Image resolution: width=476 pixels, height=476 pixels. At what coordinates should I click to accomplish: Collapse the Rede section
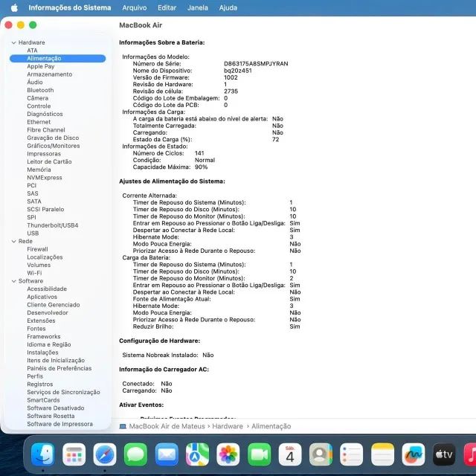[13, 241]
